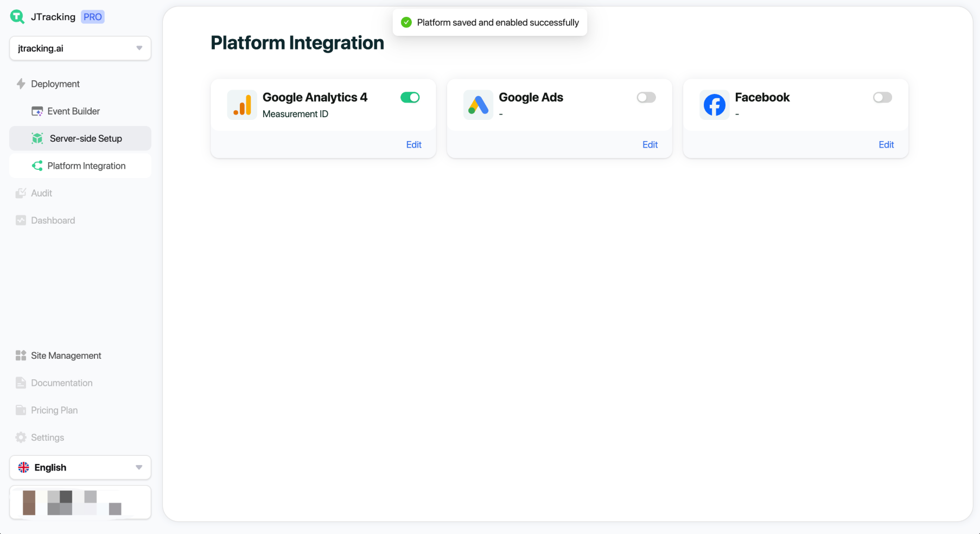The height and width of the screenshot is (534, 980).
Task: Enable the Google Ads toggle
Action: (646, 98)
